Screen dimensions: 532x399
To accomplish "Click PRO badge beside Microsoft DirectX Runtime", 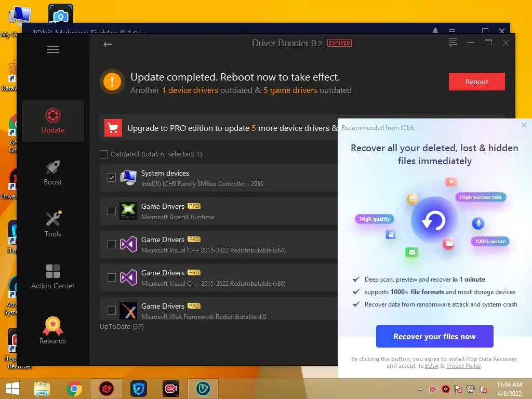I will (194, 206).
